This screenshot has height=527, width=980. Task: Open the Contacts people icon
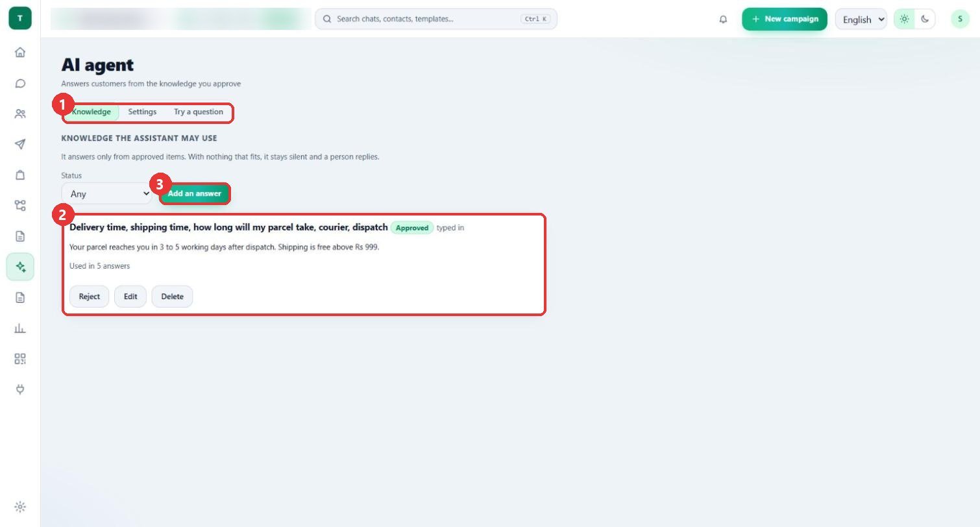coord(20,114)
